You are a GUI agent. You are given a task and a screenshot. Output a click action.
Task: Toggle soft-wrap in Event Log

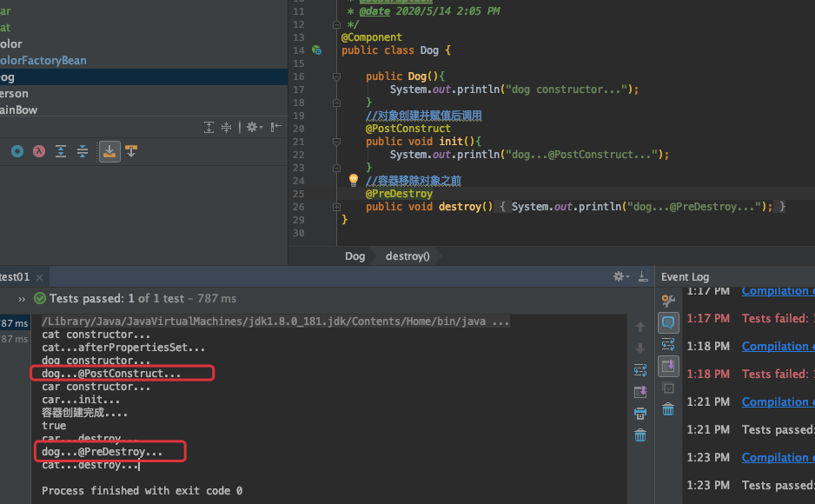click(668, 344)
